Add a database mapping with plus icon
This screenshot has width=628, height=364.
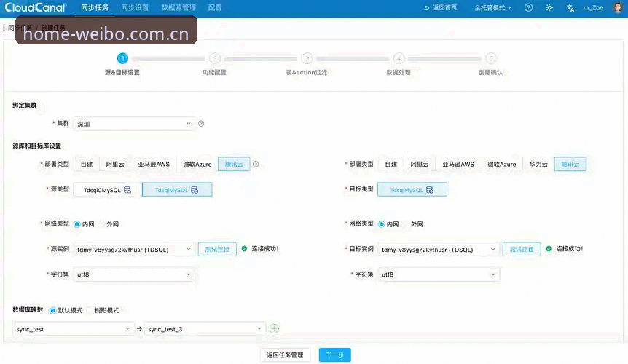274,329
